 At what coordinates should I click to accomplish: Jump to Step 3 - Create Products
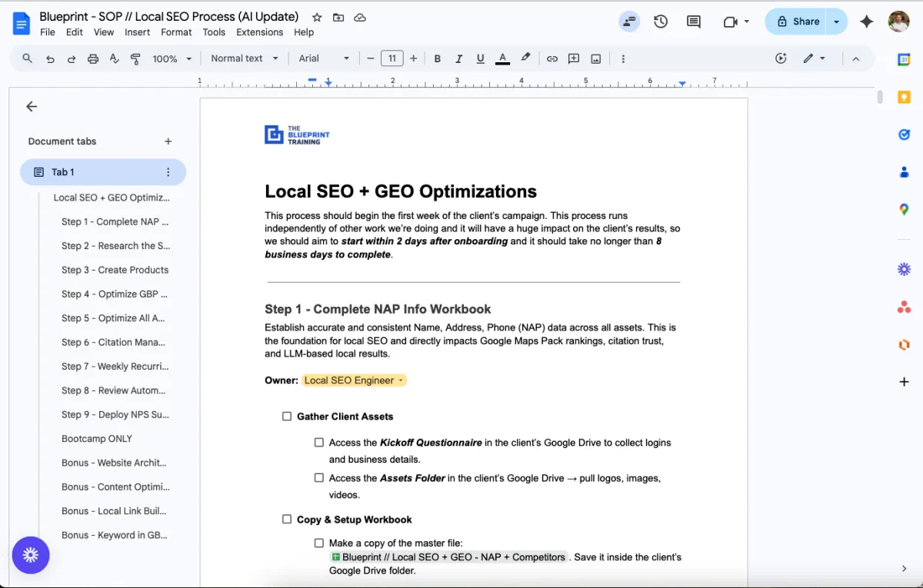pyautogui.click(x=115, y=270)
